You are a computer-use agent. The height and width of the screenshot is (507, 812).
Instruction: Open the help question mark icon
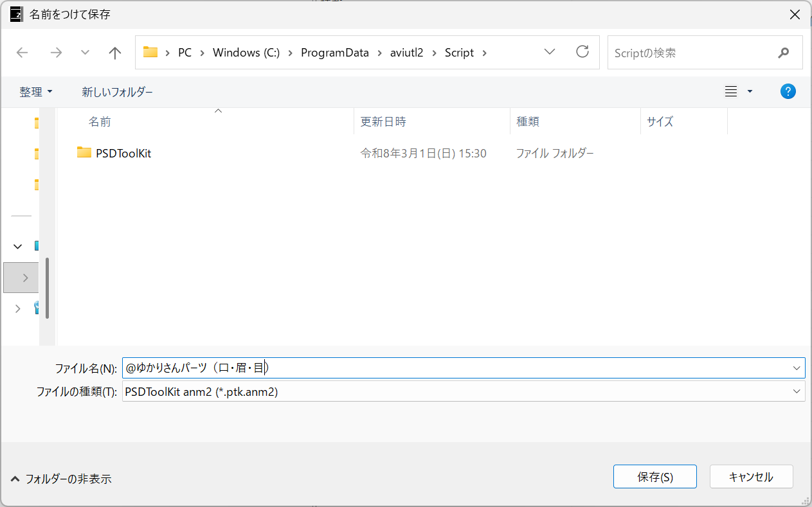point(788,92)
